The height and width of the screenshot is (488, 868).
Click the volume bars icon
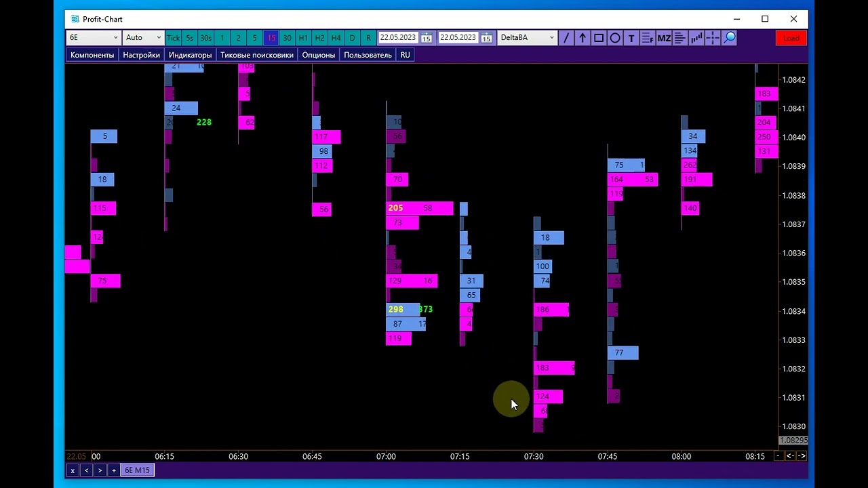[696, 38]
